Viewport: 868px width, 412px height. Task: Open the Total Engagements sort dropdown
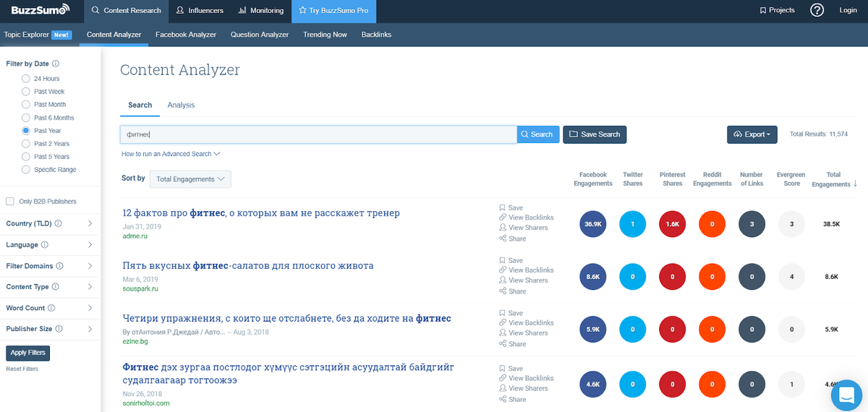tap(190, 179)
